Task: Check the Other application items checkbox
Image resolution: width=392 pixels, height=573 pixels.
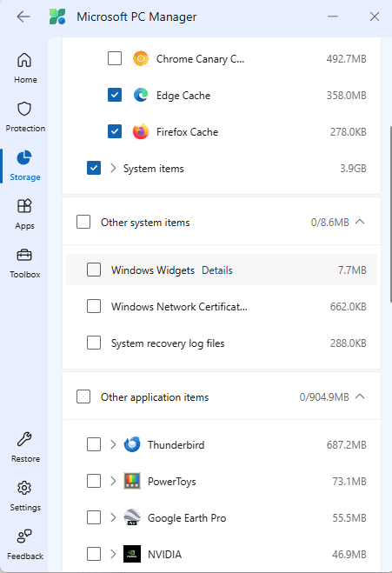Action: 83,396
